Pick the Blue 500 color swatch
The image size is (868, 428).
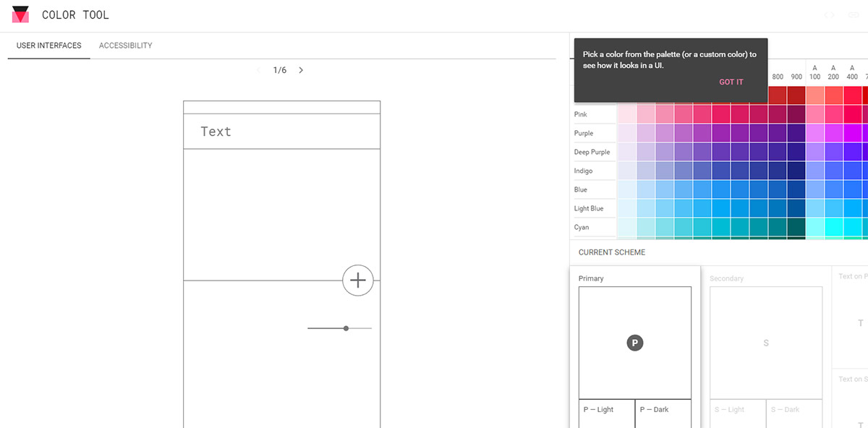[x=720, y=189]
